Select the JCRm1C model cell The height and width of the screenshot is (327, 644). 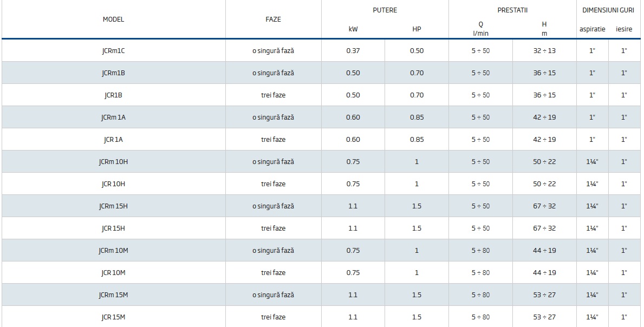pos(113,51)
